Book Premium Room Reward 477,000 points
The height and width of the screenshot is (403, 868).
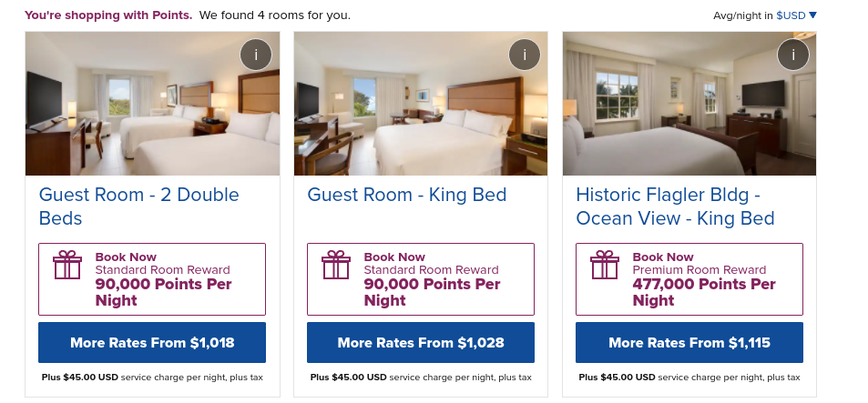(x=689, y=279)
